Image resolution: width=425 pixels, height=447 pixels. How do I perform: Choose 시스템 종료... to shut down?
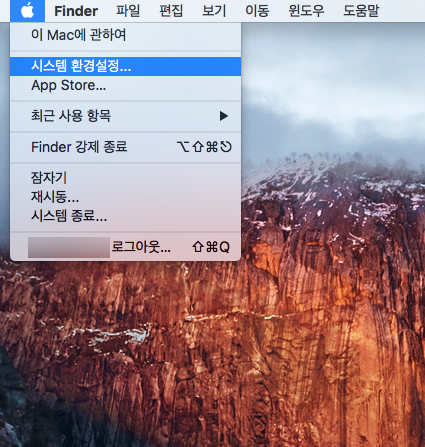(125, 216)
